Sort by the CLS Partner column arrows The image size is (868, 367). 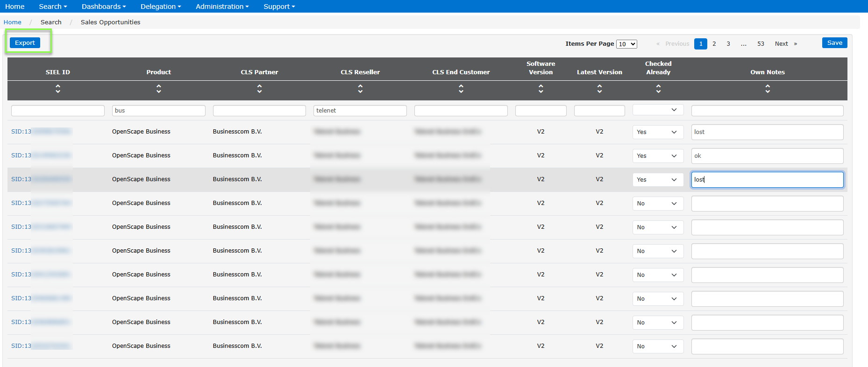[259, 89]
